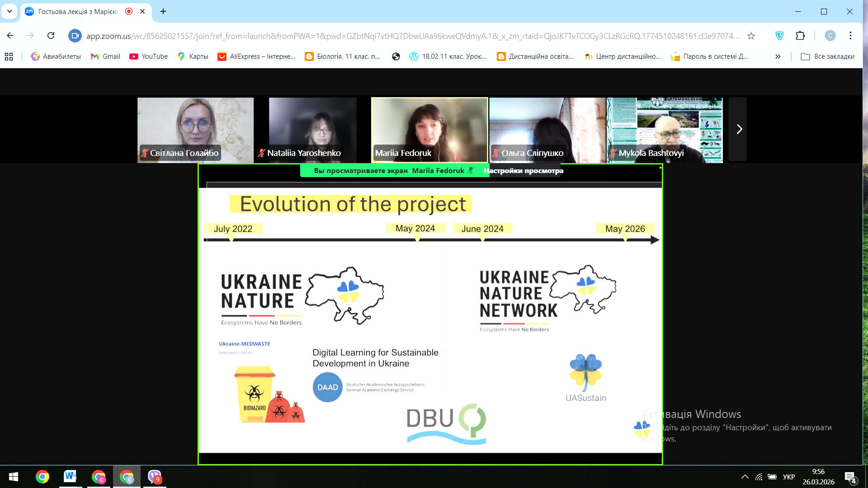The image size is (868, 488).
Task: Open the network status tray icon
Action: [x=759, y=477]
